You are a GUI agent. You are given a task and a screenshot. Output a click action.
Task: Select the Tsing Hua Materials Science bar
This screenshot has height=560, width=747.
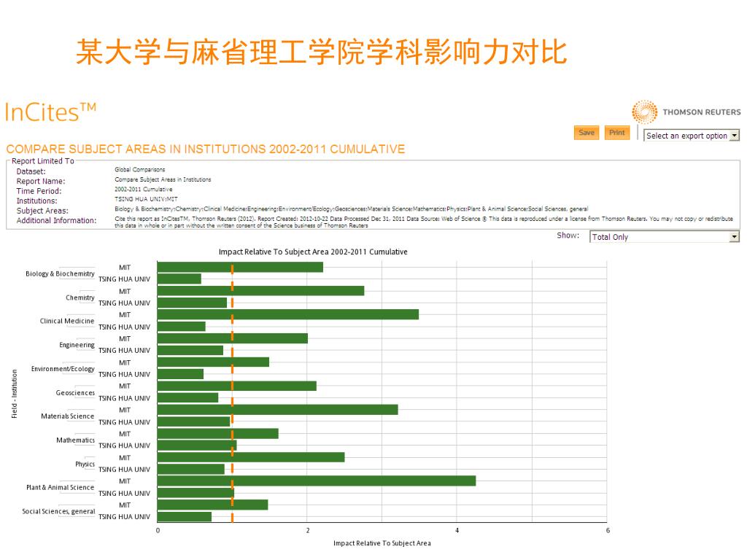point(194,421)
